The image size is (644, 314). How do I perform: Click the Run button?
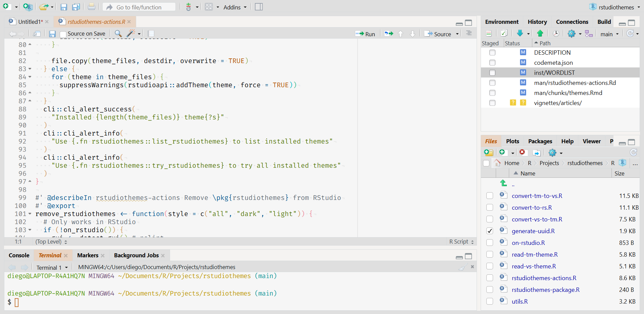[x=366, y=34]
